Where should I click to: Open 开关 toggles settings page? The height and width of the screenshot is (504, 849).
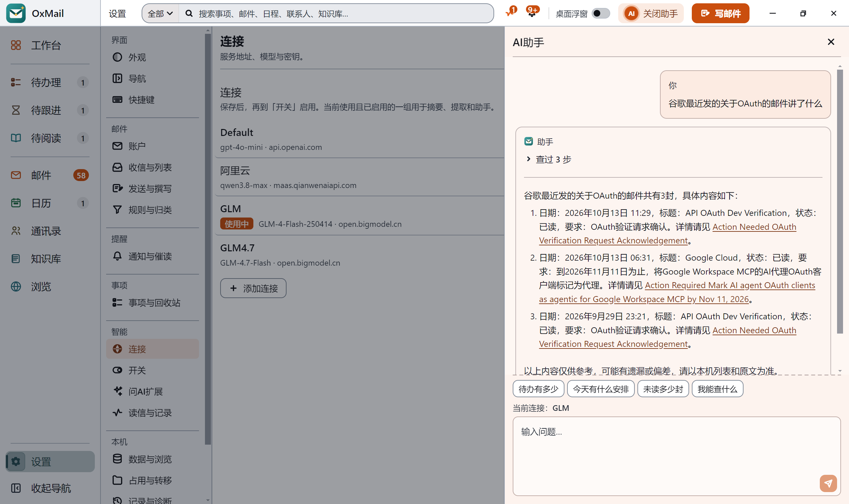pyautogui.click(x=152, y=370)
